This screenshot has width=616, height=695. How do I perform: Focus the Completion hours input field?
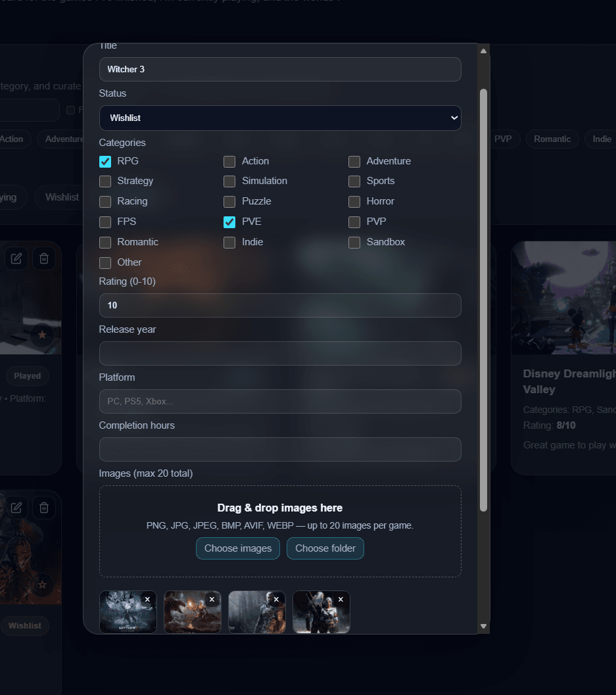280,450
